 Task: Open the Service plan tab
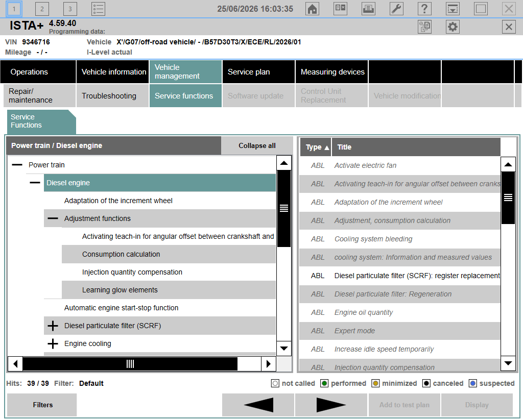click(258, 71)
